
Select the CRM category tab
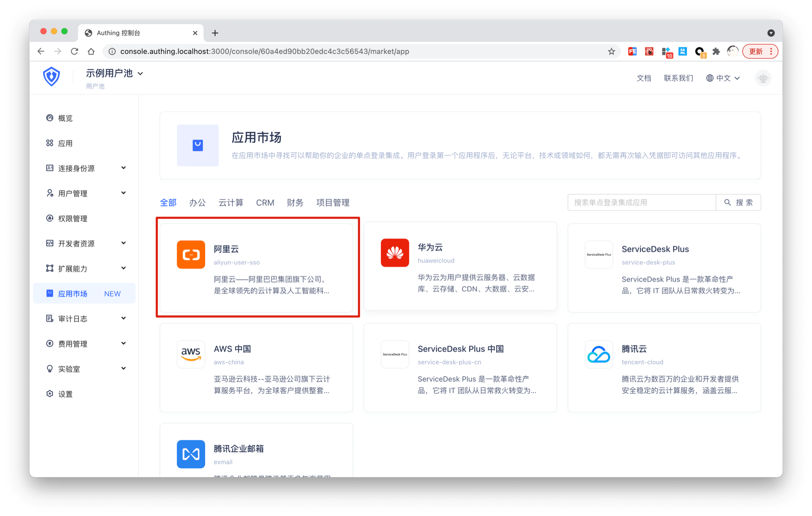[x=265, y=203]
